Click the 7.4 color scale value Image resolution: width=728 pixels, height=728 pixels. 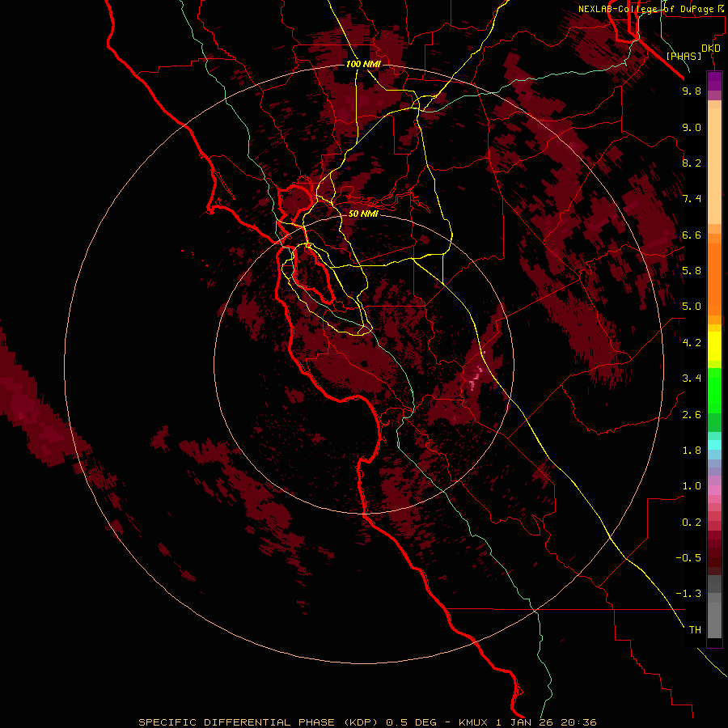pyautogui.click(x=692, y=199)
